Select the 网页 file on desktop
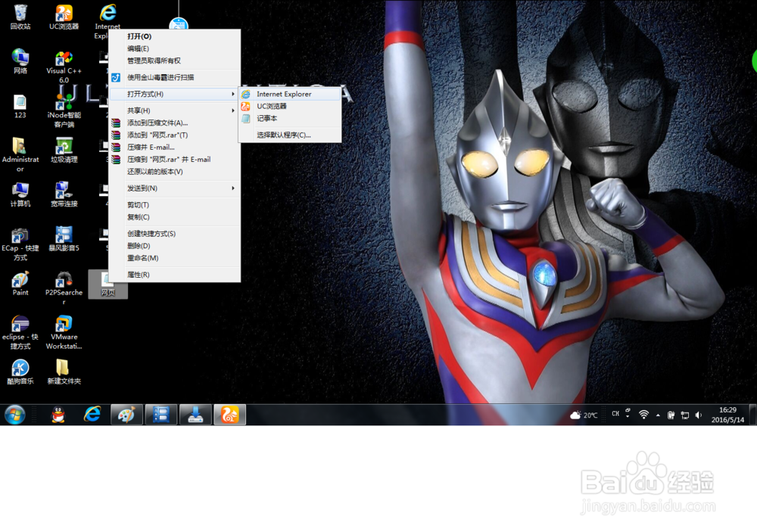The image size is (757, 532). (x=107, y=285)
